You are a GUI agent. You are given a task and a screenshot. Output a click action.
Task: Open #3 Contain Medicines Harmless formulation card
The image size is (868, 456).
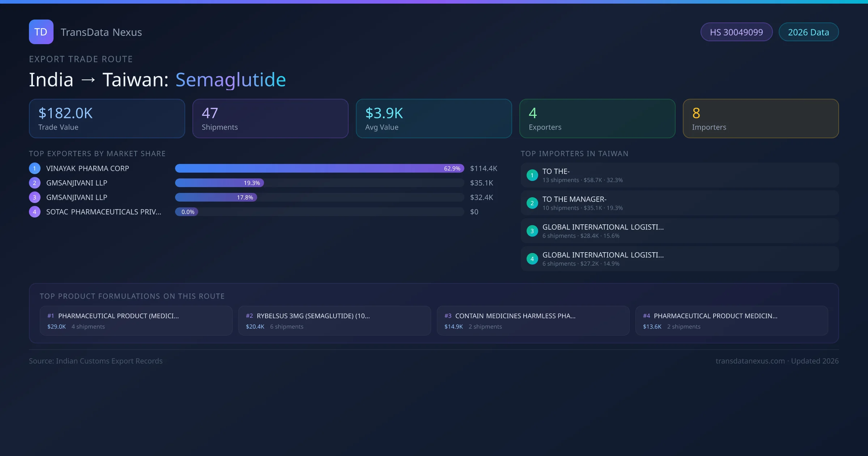pos(533,321)
